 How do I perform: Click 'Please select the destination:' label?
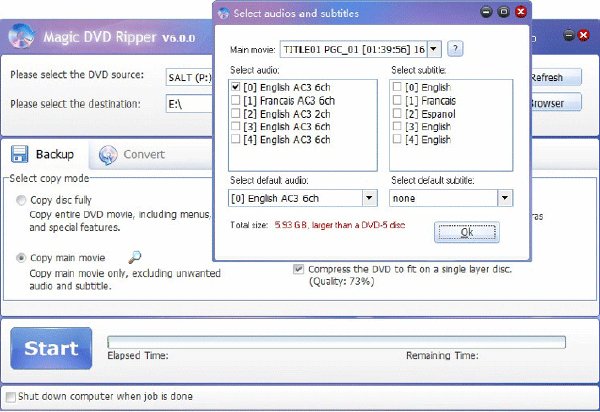pyautogui.click(x=75, y=104)
